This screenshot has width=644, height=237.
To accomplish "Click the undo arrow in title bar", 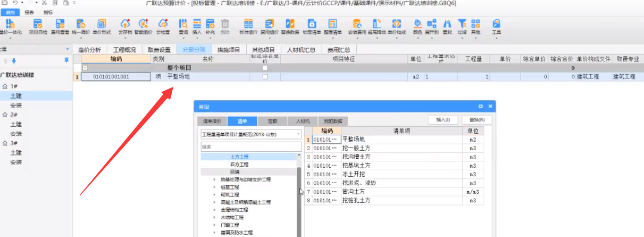I will click(14, 3).
